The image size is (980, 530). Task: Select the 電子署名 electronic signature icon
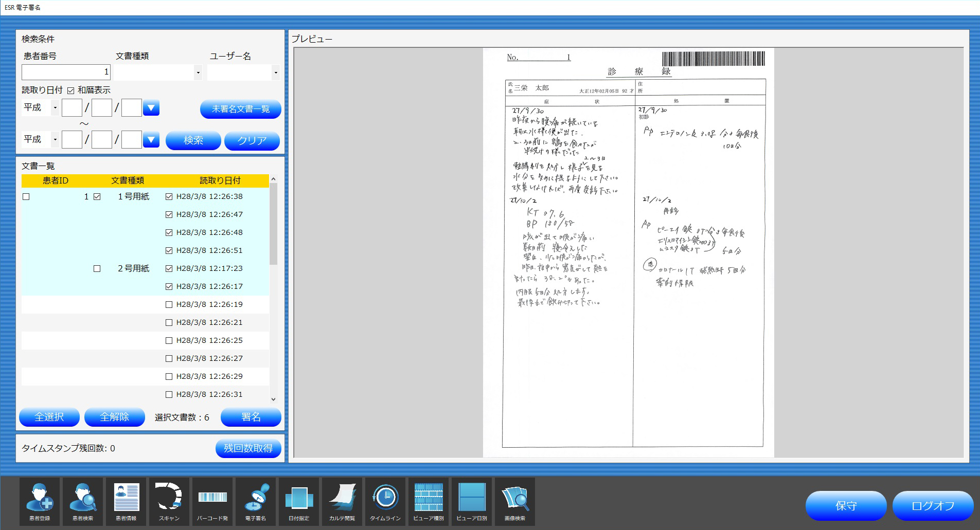coord(256,502)
